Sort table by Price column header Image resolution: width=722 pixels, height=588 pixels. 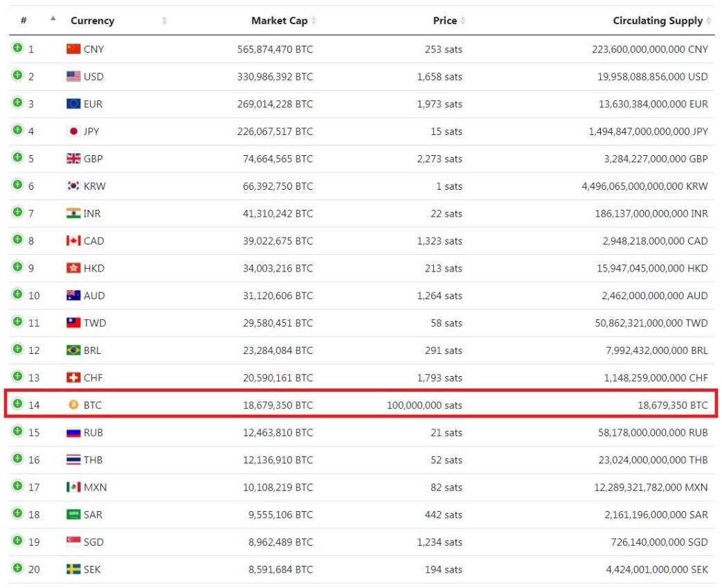tap(445, 21)
